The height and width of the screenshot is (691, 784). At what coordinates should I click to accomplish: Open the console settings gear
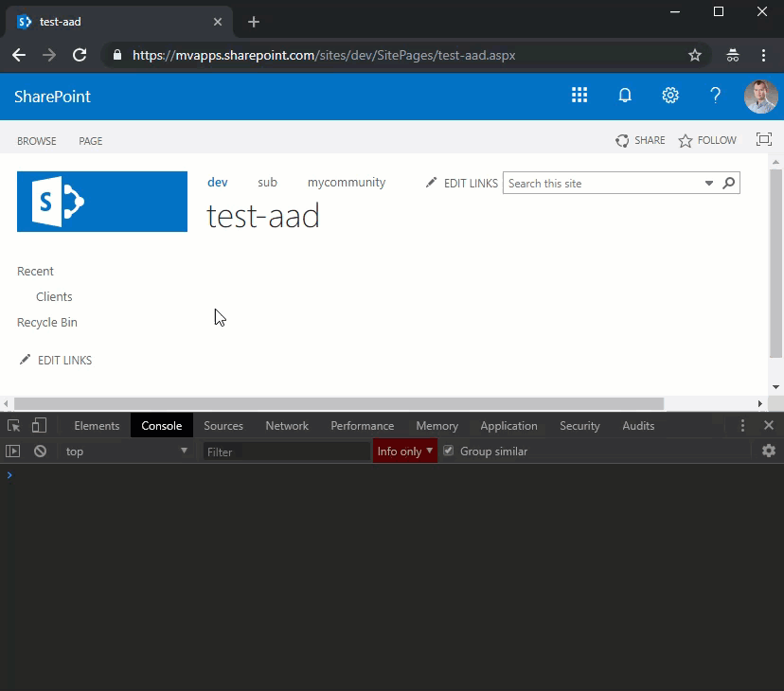click(769, 451)
